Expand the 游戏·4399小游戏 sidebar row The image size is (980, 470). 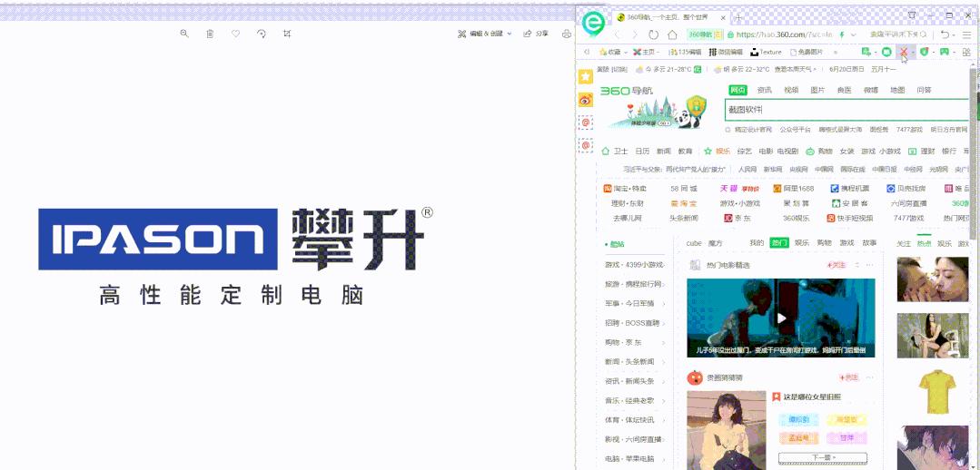pyautogui.click(x=636, y=265)
